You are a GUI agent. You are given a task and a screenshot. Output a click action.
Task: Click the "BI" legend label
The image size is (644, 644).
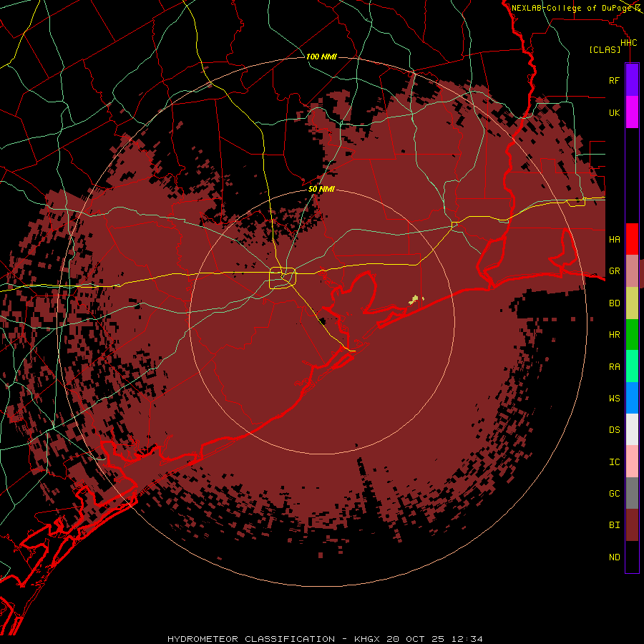point(614,525)
